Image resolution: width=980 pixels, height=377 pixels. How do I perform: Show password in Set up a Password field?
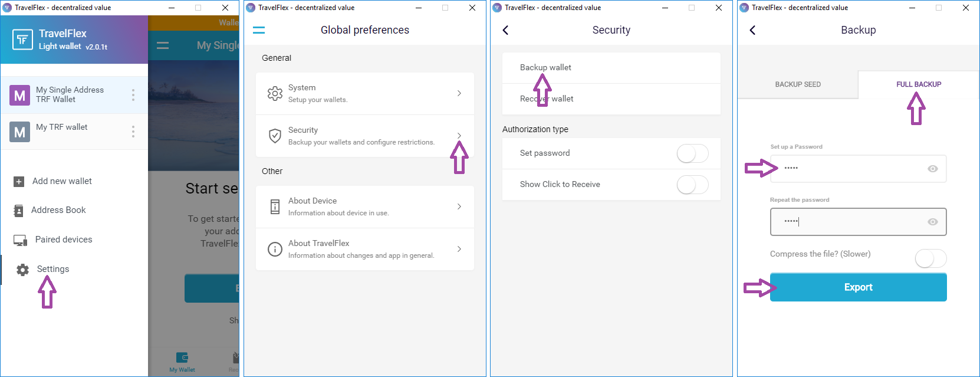pos(932,169)
